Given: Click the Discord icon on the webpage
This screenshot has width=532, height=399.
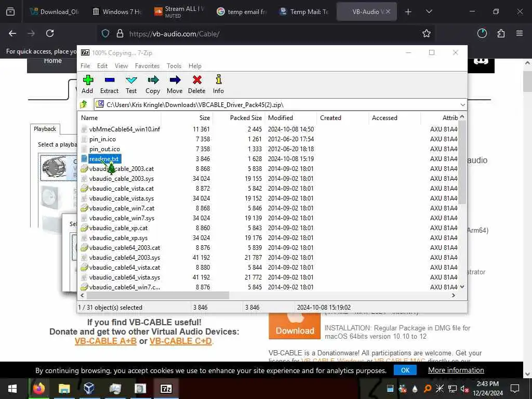Looking at the screenshot, I should (481, 61).
